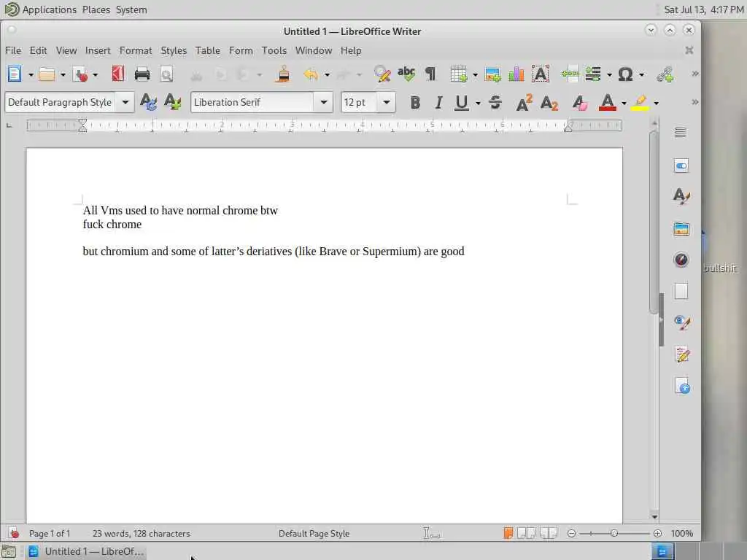Toggle Superscript formatting

[524, 102]
